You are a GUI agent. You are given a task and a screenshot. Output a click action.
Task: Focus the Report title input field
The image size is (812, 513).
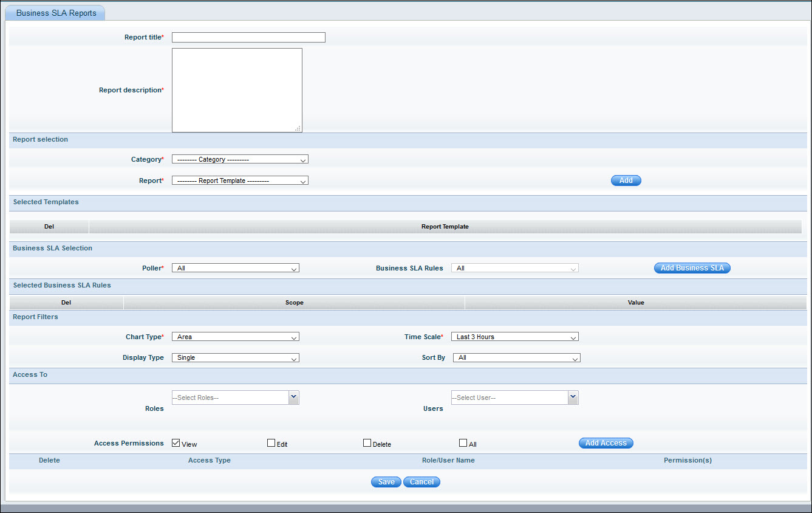point(248,38)
